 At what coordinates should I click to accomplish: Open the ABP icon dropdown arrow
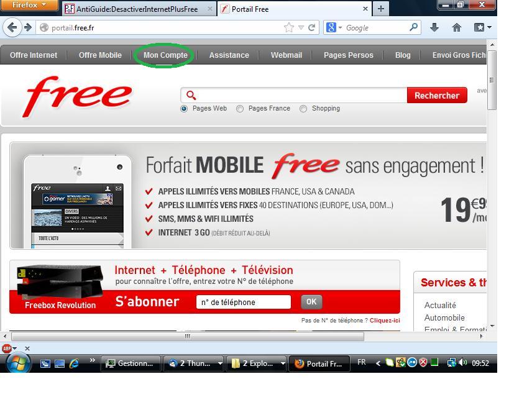(x=14, y=349)
